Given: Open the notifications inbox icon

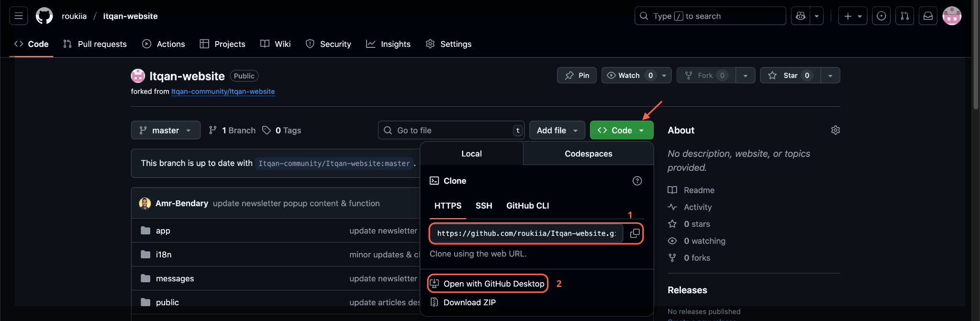Looking at the screenshot, I should [928, 16].
